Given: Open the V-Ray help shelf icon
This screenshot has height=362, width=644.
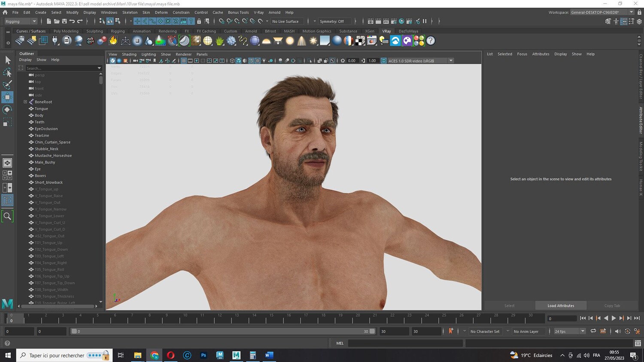Looking at the screenshot, I should (430, 41).
